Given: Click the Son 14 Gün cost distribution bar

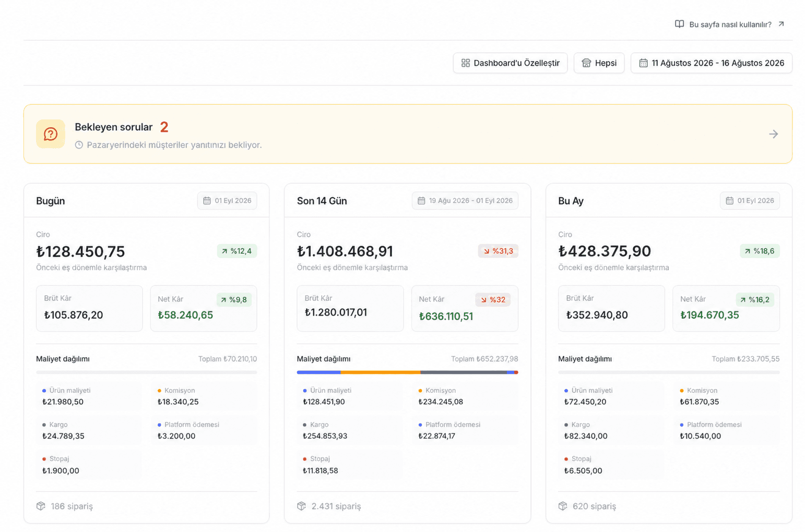Looking at the screenshot, I should coord(407,372).
